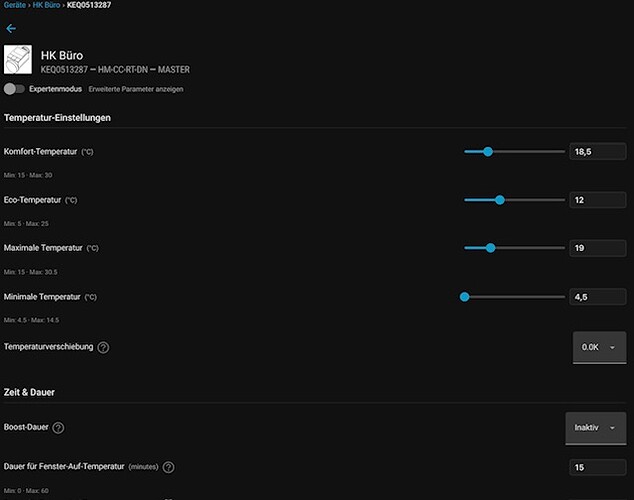Image resolution: width=634 pixels, height=500 pixels.
Task: Click the KEQ0513287 breadcrumb text
Action: point(89,5)
